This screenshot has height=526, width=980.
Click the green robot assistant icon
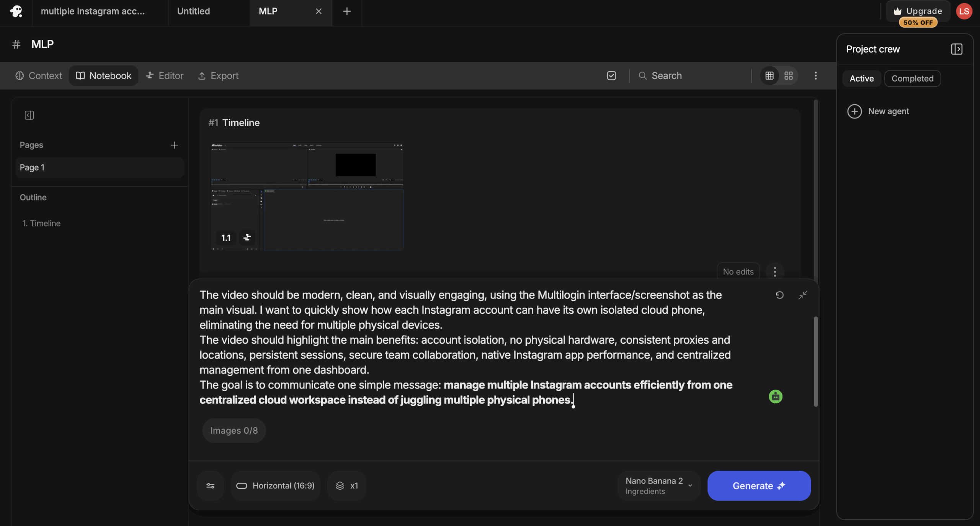776,397
